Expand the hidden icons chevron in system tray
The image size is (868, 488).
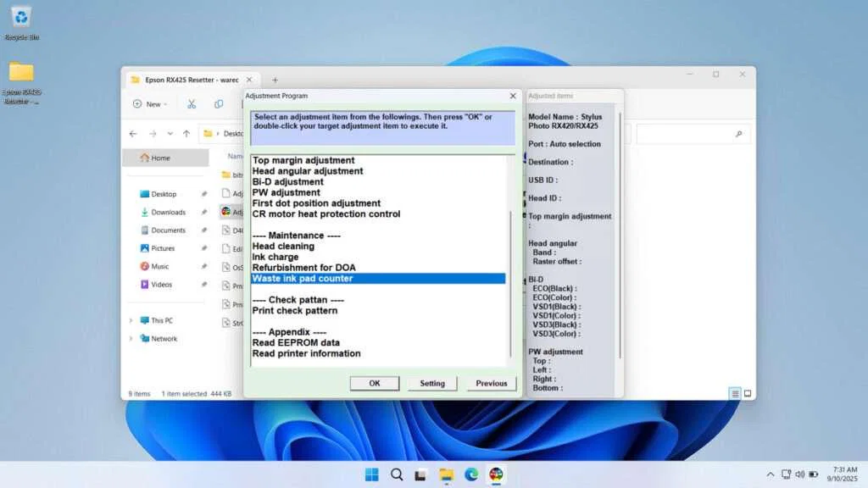[770, 474]
